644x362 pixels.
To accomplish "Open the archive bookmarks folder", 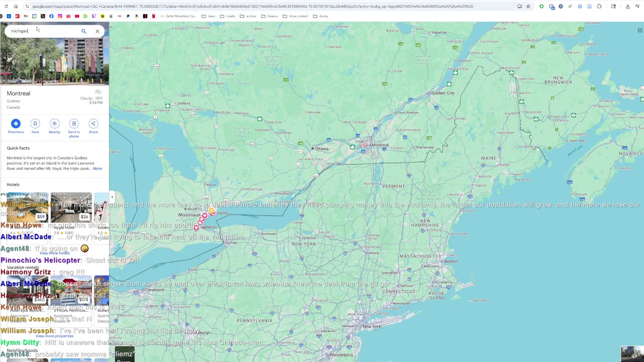I will click(x=248, y=16).
